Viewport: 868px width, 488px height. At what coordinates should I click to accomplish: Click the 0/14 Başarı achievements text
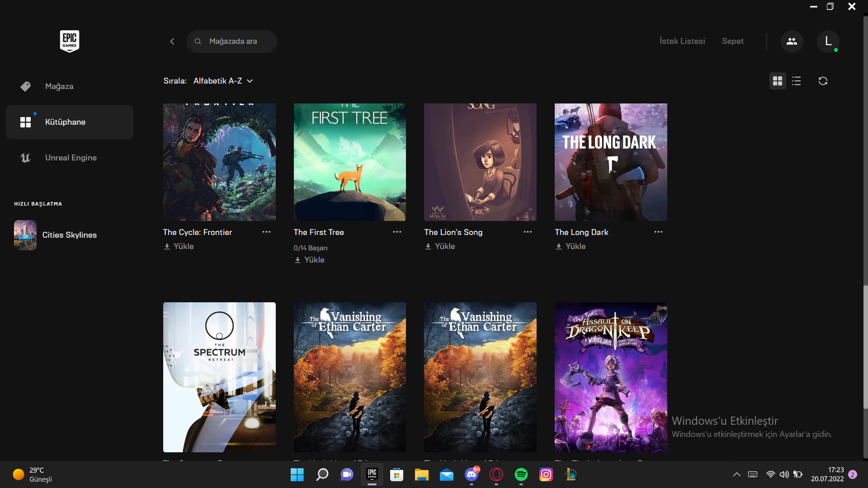coord(311,248)
